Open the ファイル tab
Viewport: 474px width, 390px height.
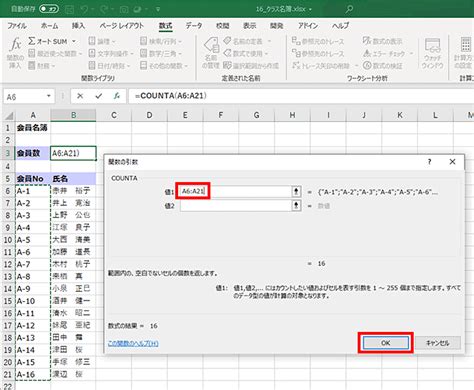[x=17, y=26]
